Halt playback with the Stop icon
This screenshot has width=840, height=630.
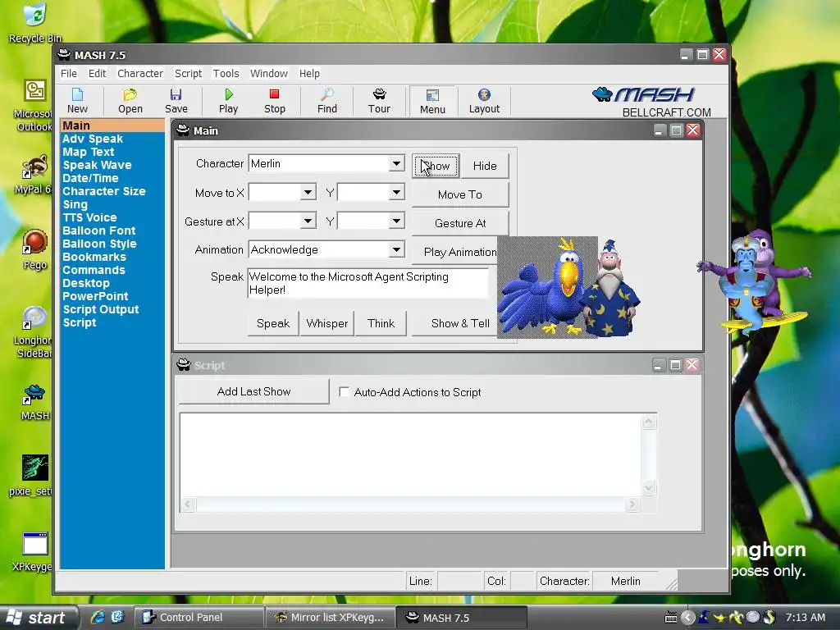(x=274, y=101)
